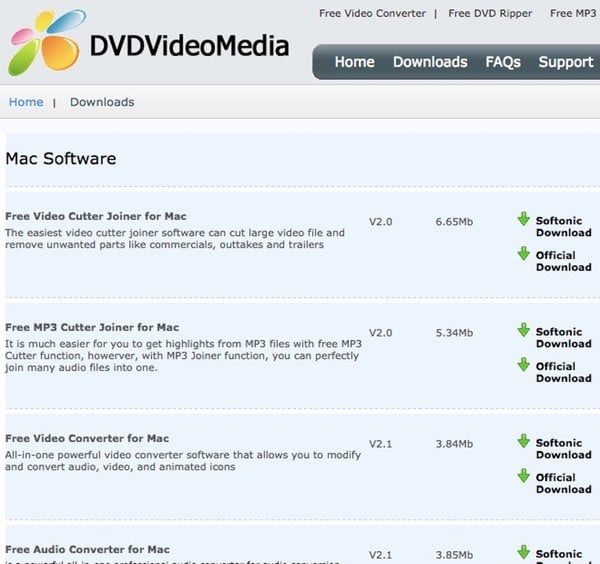Click the 3.84Mb file size
This screenshot has width=600, height=564.
coord(454,444)
